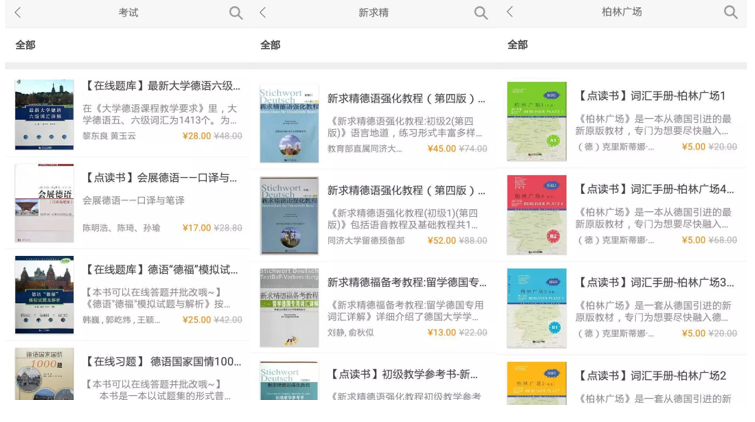This screenshot has width=755, height=422.
Task: Open 【在线题库】德语"德福"模拟试 title
Action: tap(161, 270)
